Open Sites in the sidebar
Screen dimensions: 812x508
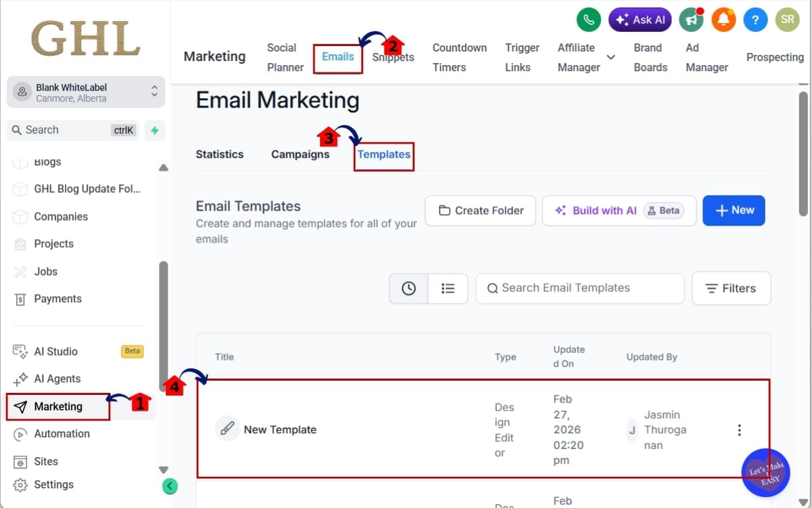tap(46, 461)
